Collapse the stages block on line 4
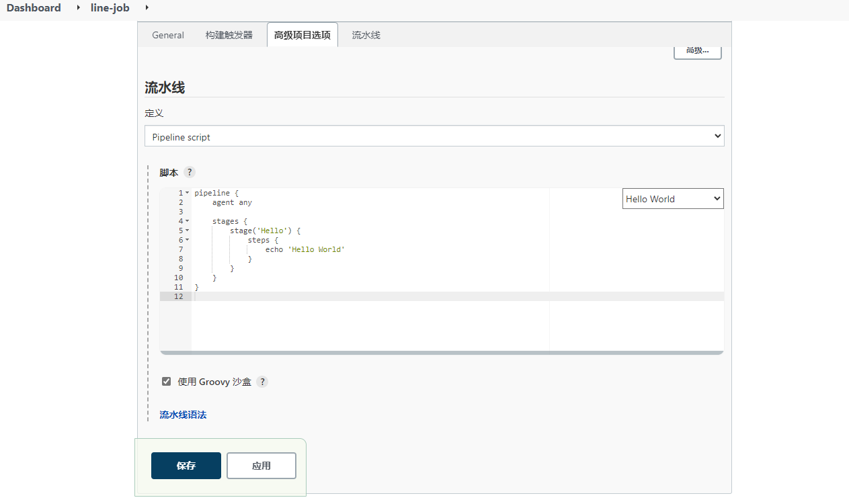The height and width of the screenshot is (504, 849). coord(188,221)
